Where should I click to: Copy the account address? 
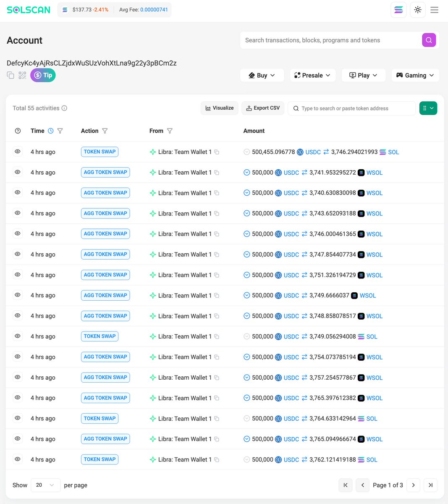10,75
